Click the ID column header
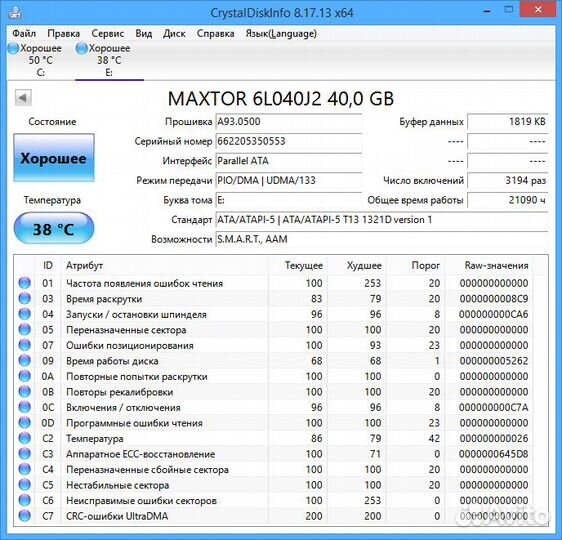 pyautogui.click(x=48, y=266)
